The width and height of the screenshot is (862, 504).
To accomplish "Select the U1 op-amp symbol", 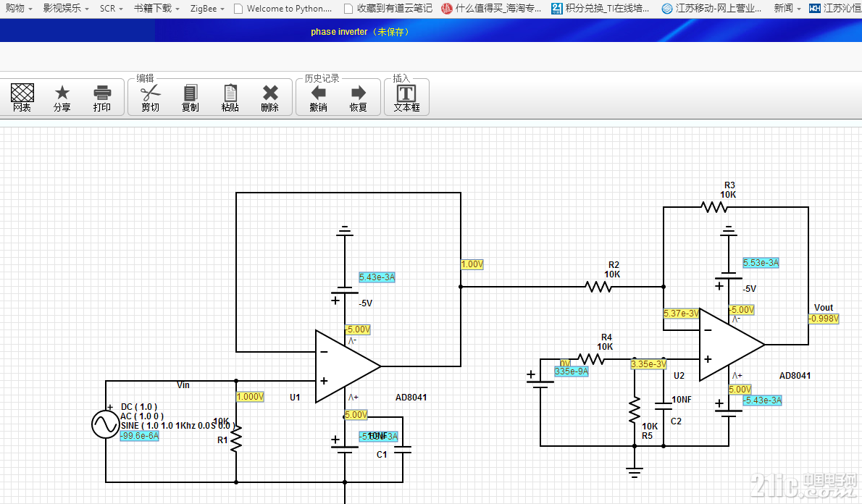I will point(348,366).
